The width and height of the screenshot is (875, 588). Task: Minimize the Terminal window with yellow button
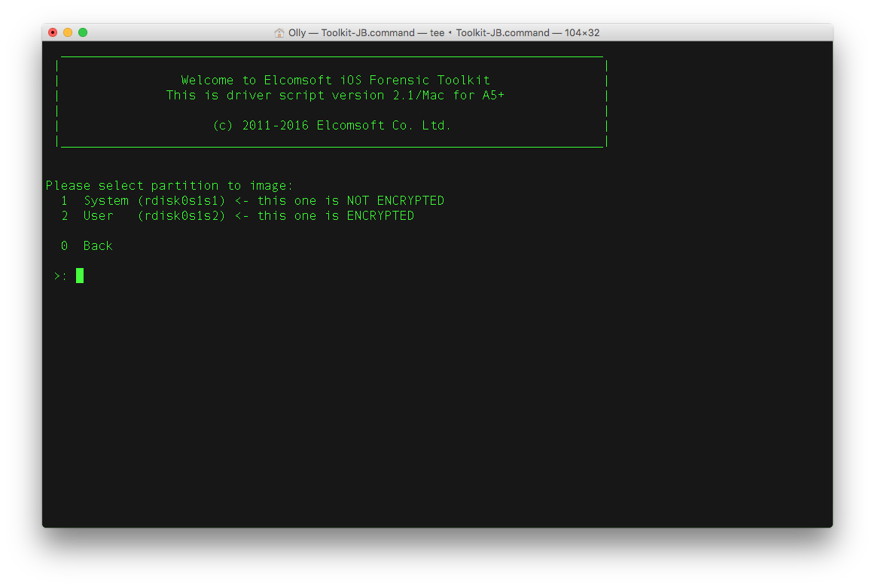pyautogui.click(x=68, y=32)
